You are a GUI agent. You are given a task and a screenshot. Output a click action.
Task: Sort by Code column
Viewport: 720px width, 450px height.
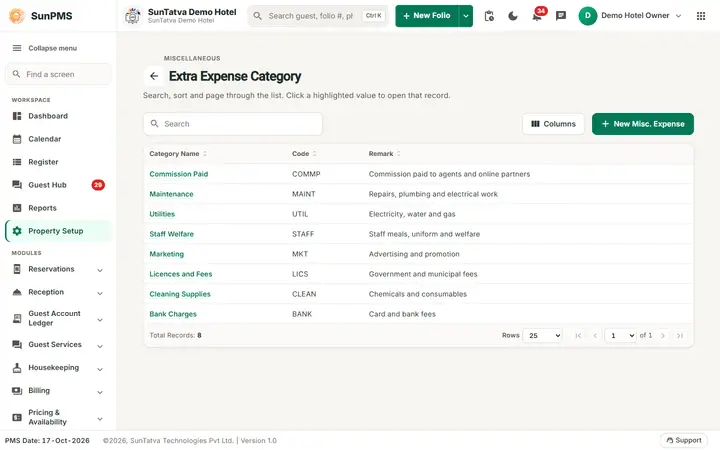coord(315,154)
